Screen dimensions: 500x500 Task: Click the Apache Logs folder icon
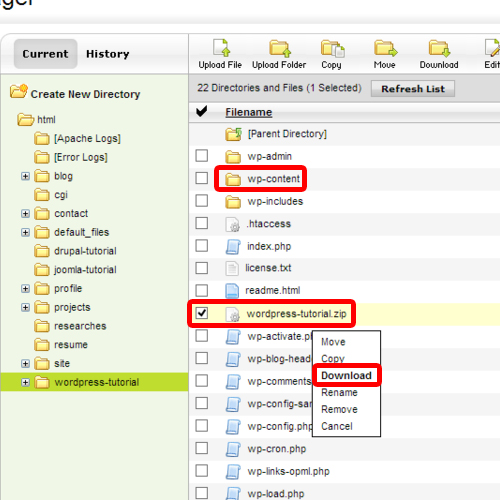[42, 139]
